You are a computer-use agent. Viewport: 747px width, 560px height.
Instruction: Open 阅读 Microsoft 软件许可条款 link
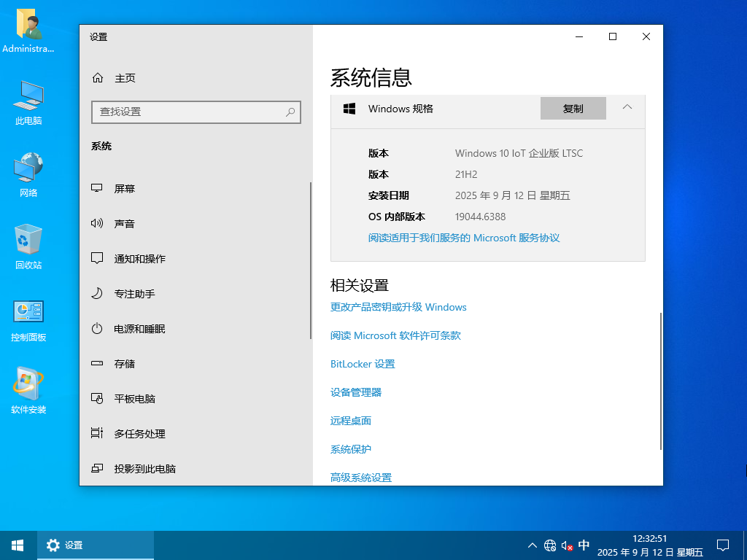pyautogui.click(x=395, y=335)
